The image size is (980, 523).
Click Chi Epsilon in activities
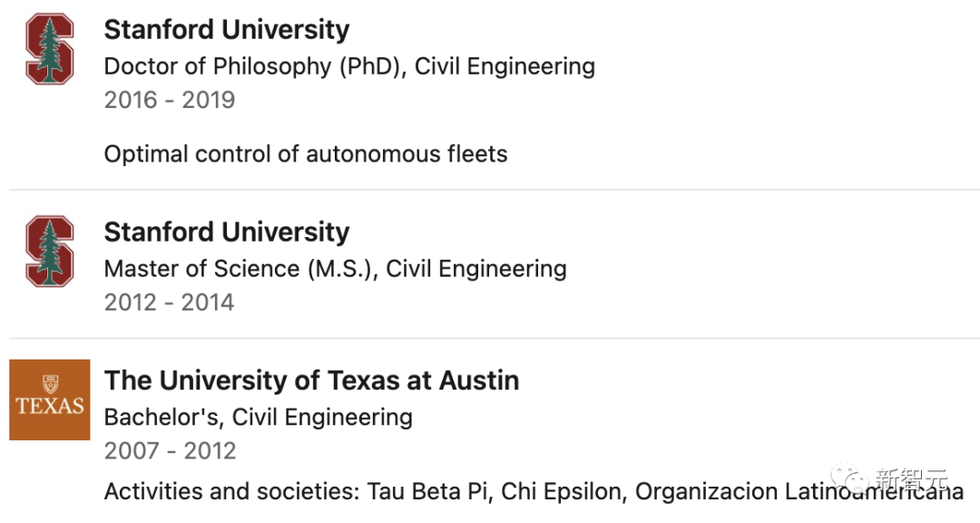point(561,492)
